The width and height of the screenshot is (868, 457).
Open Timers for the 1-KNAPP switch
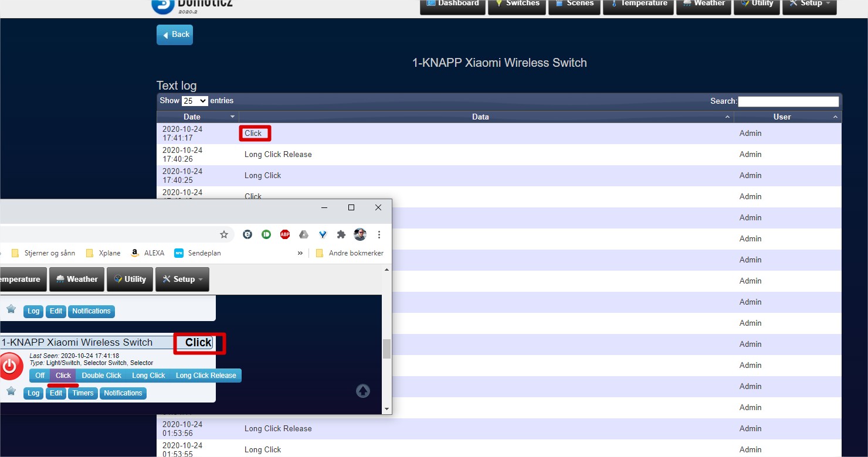click(x=83, y=393)
